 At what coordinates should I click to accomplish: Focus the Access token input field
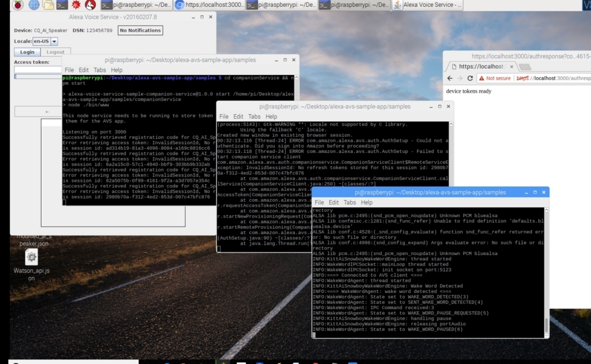click(38, 69)
